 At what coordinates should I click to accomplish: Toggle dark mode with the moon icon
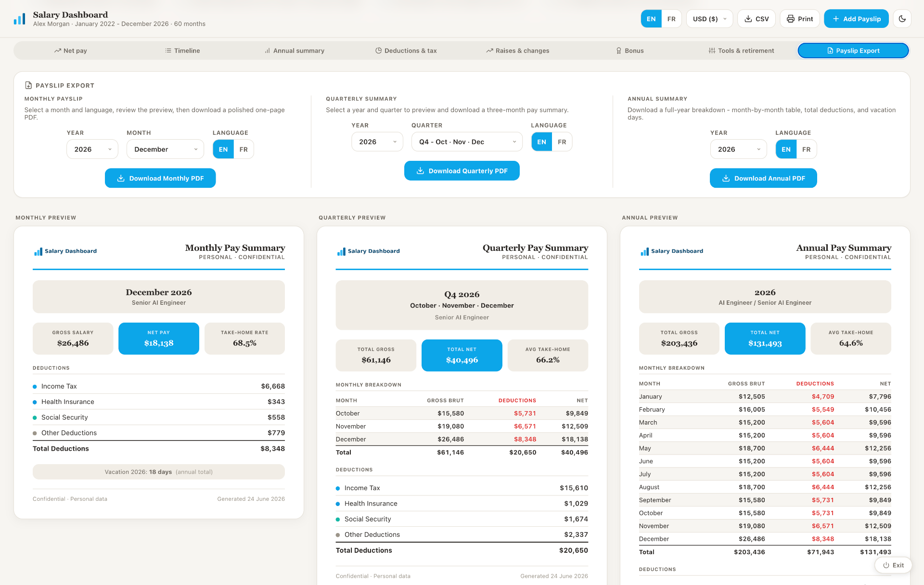902,19
